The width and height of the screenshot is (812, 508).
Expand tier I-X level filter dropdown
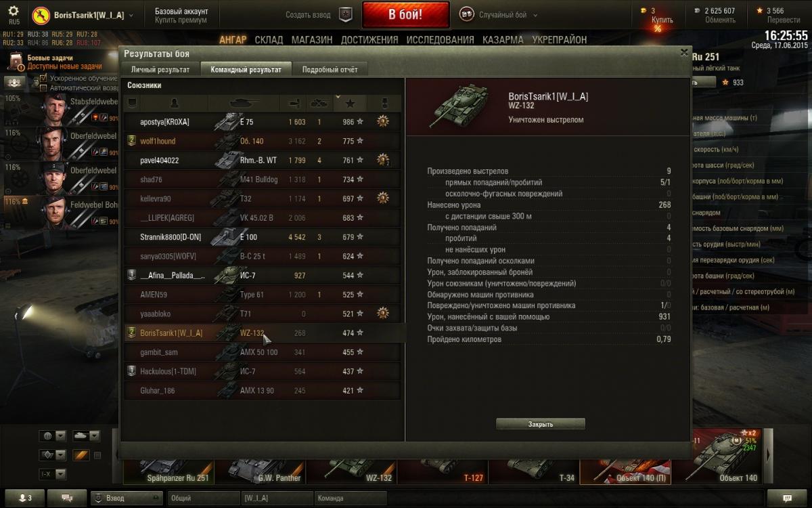coord(53,474)
